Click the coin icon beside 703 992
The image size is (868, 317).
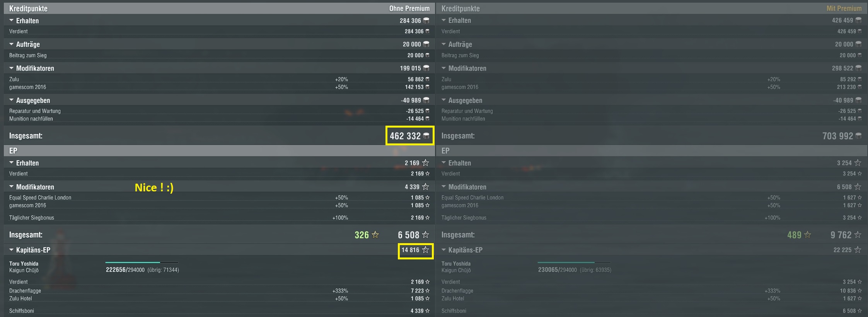coord(858,136)
